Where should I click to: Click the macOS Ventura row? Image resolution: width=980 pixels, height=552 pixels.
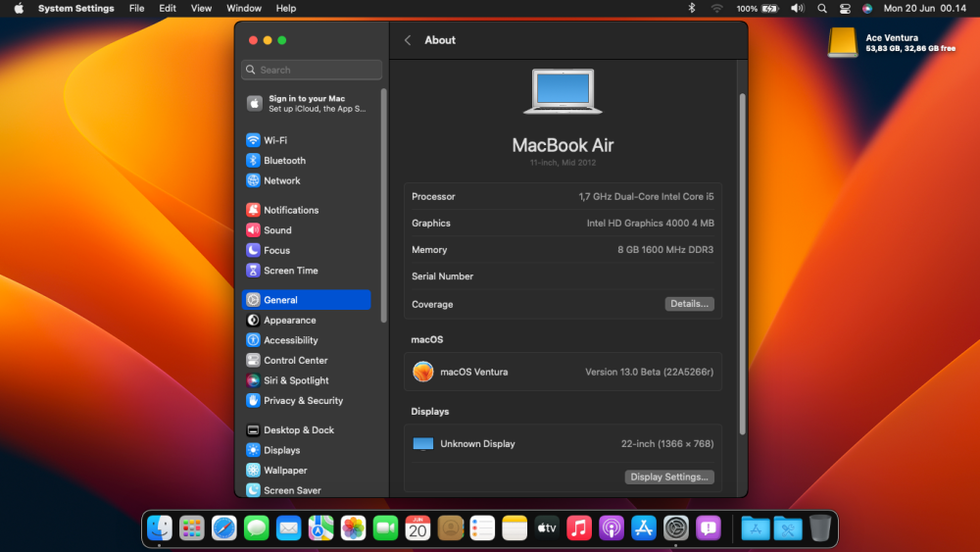click(563, 372)
